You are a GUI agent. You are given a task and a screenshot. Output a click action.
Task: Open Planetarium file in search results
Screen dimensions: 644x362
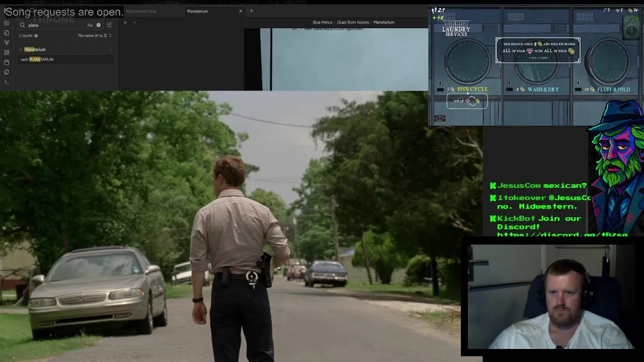pyautogui.click(x=35, y=49)
